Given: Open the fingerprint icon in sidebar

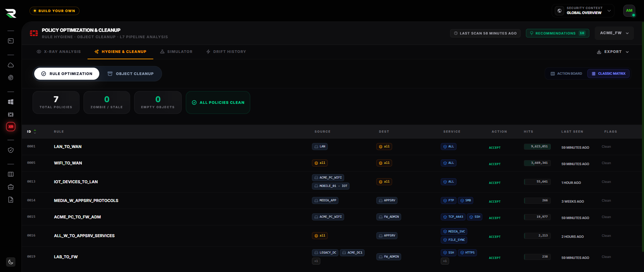Looking at the screenshot, I should (11, 78).
